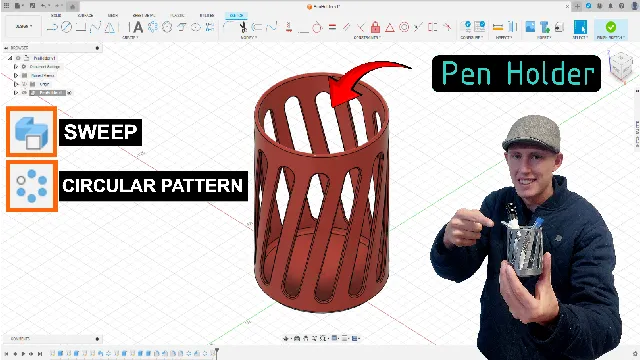Click the Save icon in the top bar

point(32,6)
